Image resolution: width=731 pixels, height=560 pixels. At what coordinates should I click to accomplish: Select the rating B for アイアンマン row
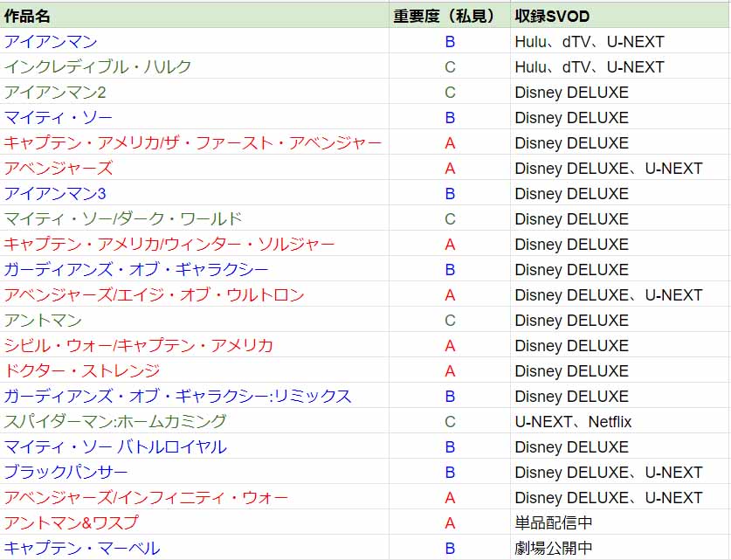tap(450, 42)
